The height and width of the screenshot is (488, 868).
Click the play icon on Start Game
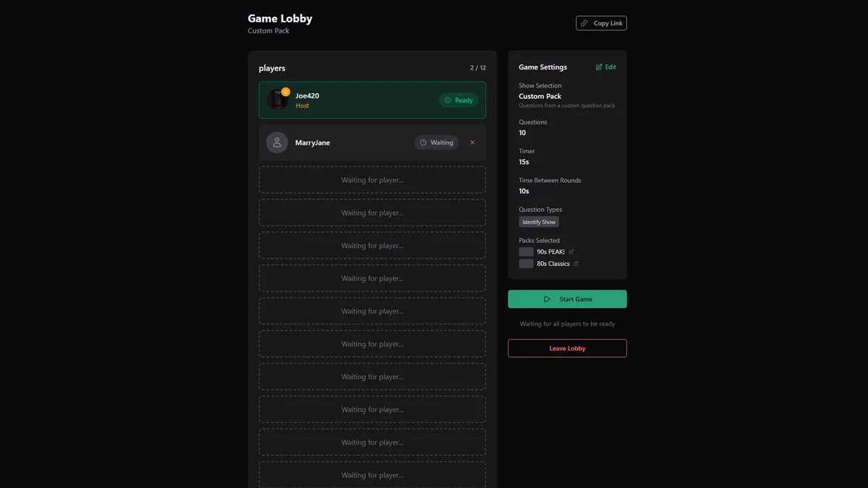(x=547, y=299)
